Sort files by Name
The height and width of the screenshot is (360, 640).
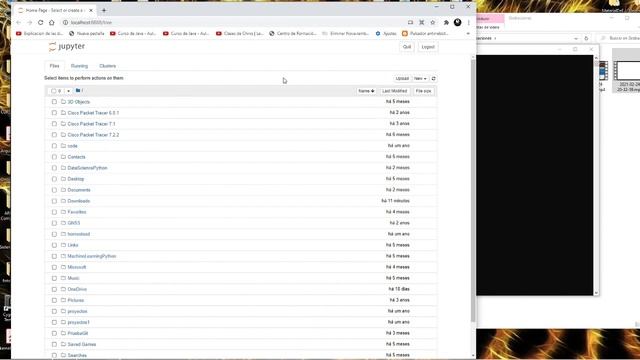(366, 91)
